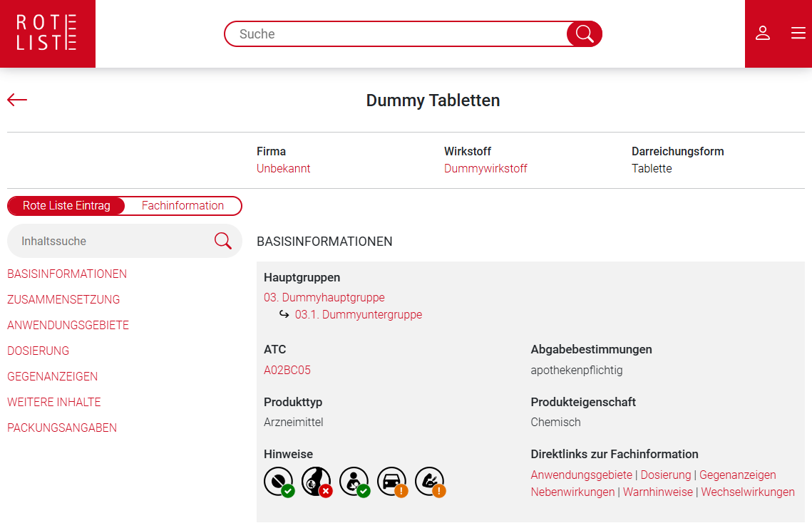Image resolution: width=812 pixels, height=528 pixels.
Task: Click the Rote Liste logo
Action: tap(48, 33)
